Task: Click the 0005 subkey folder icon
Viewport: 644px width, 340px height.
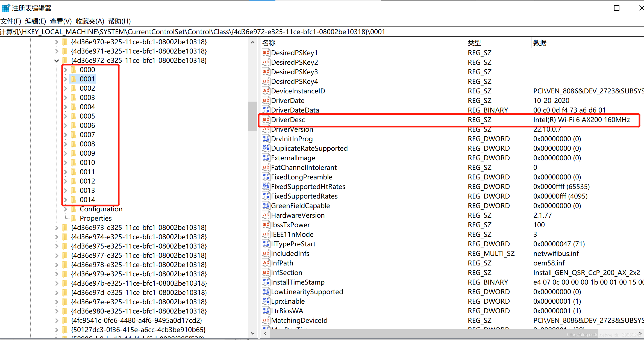Action: [73, 116]
